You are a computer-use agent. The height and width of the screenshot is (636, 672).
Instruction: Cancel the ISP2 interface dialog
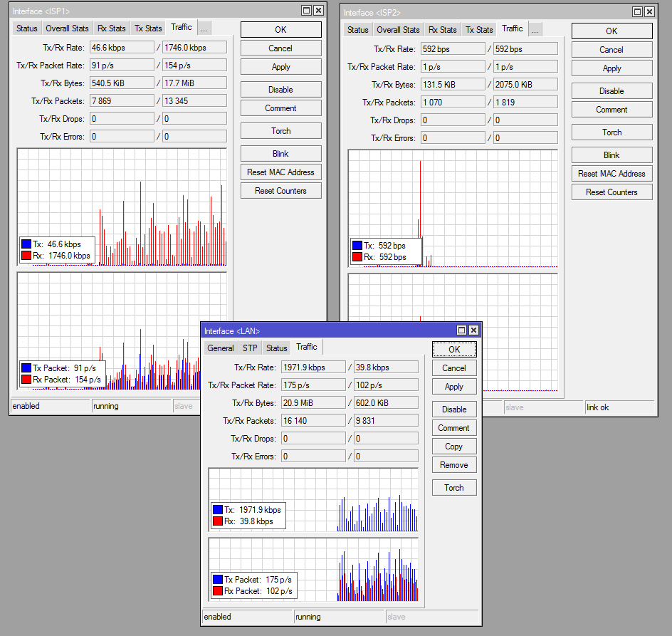pyautogui.click(x=611, y=49)
